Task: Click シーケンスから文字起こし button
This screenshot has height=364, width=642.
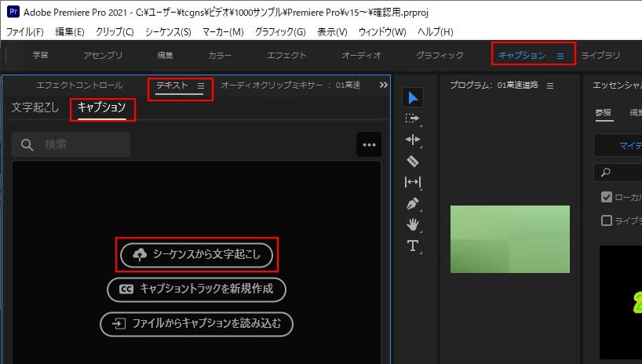Action: tap(196, 255)
